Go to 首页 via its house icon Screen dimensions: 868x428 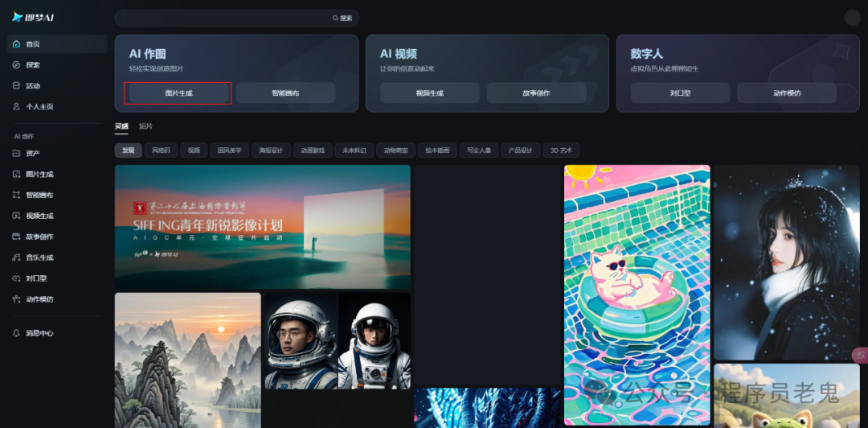pos(17,43)
